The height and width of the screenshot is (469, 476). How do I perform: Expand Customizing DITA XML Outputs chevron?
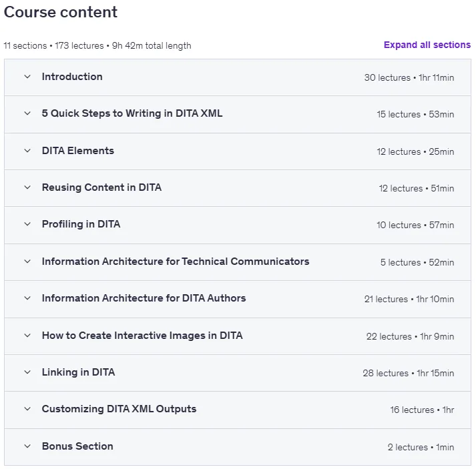coord(27,409)
